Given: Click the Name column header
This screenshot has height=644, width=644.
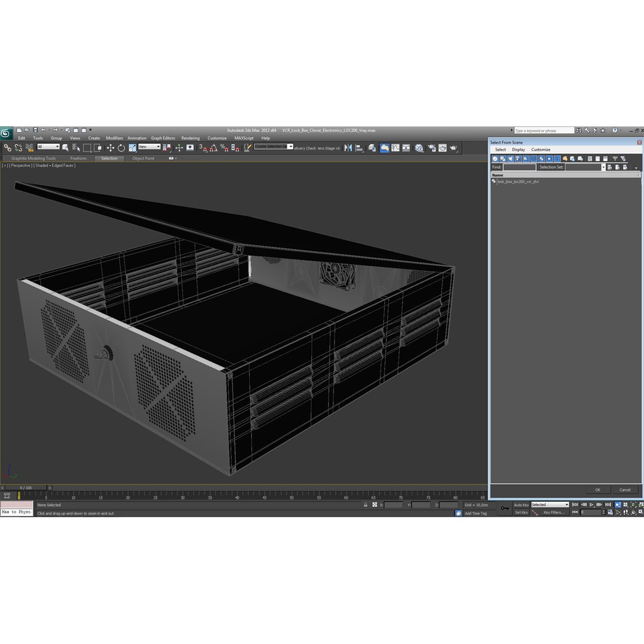Looking at the screenshot, I should tap(565, 175).
